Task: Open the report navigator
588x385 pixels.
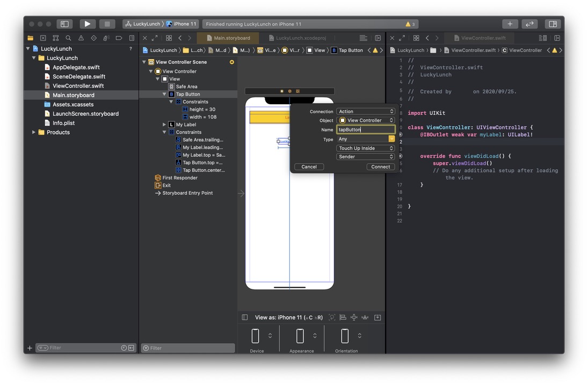Action: (x=132, y=38)
